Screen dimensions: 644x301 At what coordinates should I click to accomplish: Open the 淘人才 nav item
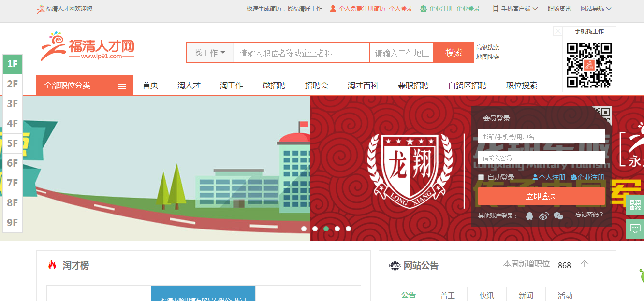coord(189,85)
